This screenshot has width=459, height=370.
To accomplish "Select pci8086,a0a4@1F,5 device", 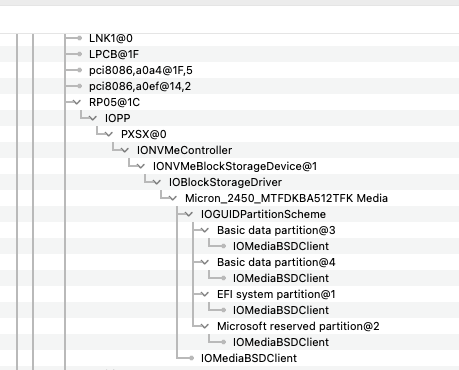I will tap(141, 70).
